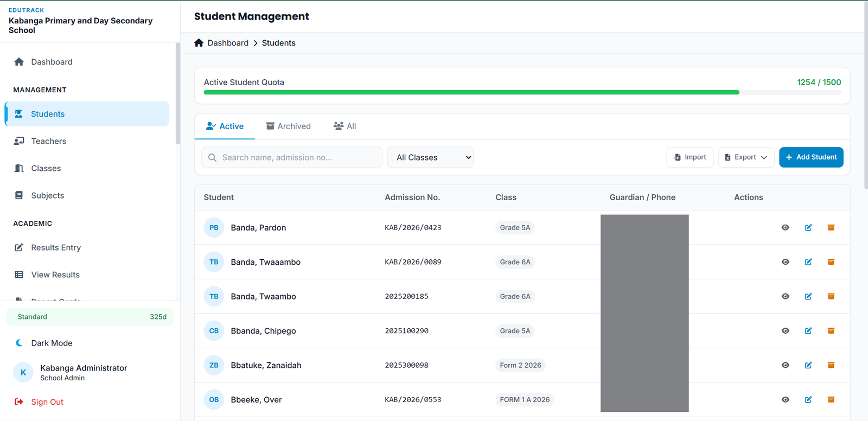Click the Add Student button
Screen dimensions: 868x421
click(811, 157)
